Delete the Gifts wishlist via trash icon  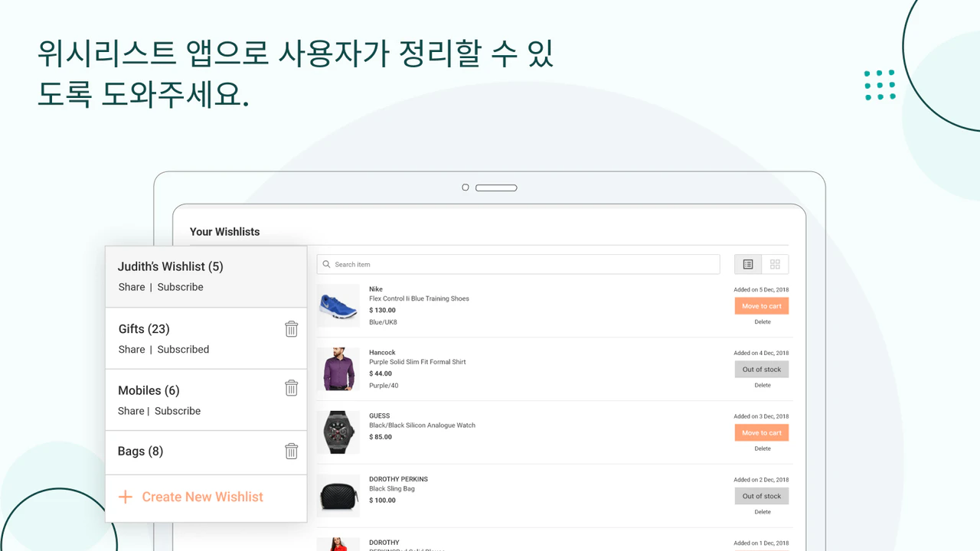click(291, 329)
